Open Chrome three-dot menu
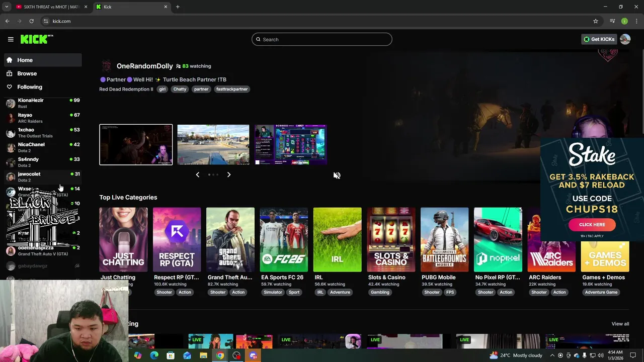 pyautogui.click(x=637, y=21)
